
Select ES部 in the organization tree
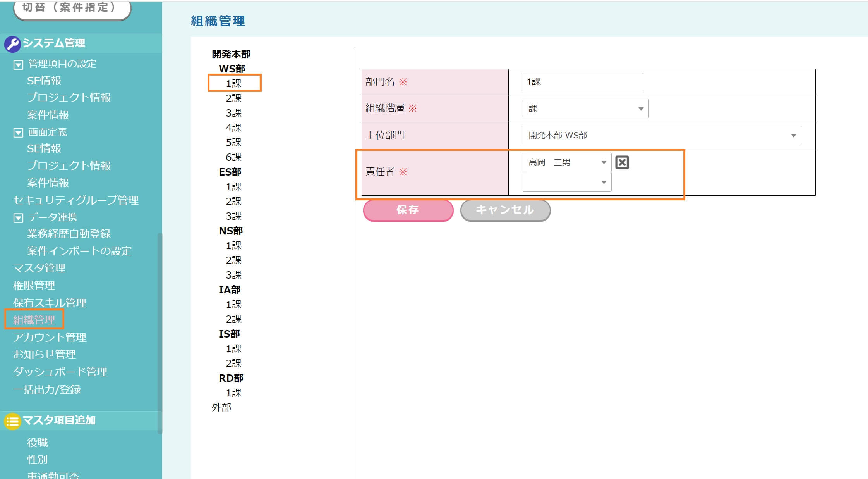tap(230, 172)
